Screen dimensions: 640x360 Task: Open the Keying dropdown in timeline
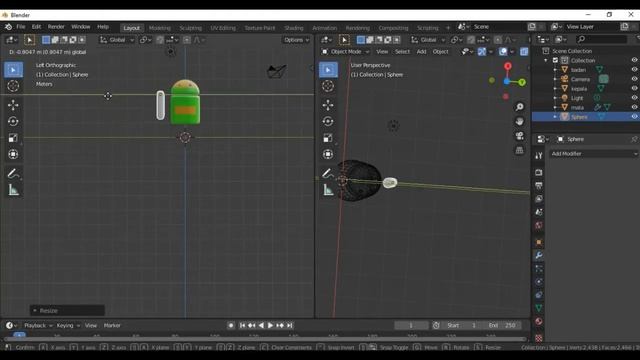point(68,325)
